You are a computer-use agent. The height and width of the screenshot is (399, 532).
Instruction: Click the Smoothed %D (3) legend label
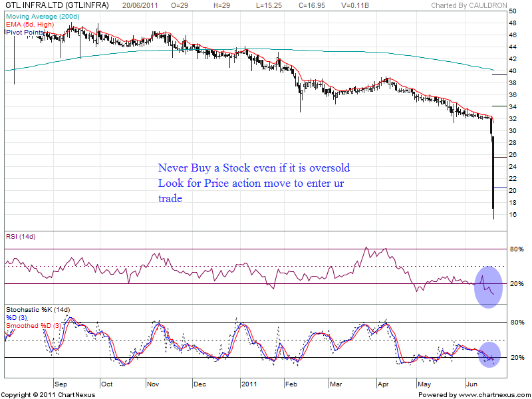34,326
